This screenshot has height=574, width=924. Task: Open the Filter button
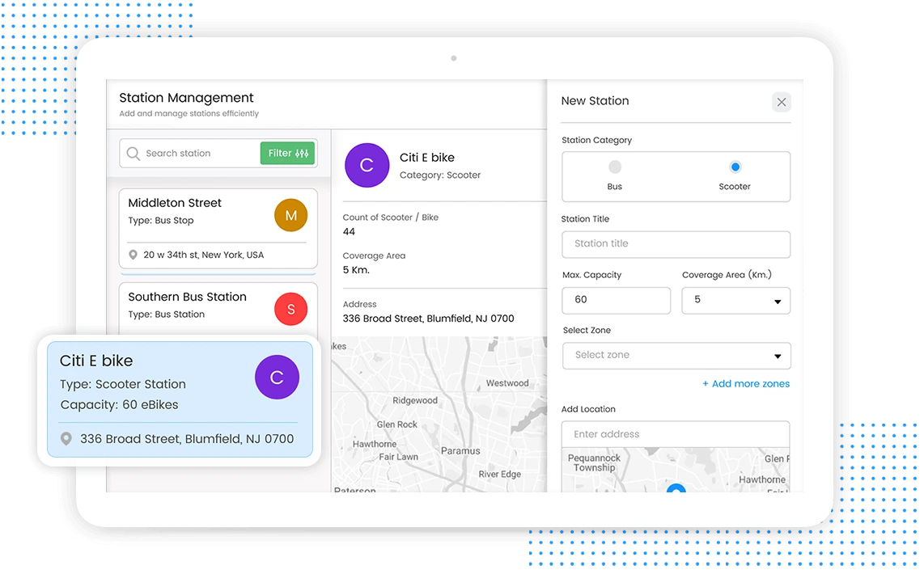click(x=287, y=153)
